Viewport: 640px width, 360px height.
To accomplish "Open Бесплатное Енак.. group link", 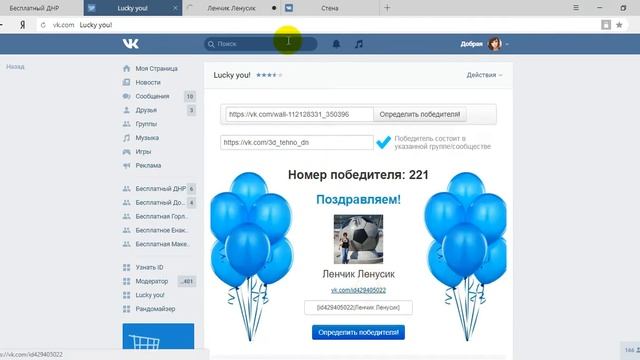I will (x=162, y=231).
